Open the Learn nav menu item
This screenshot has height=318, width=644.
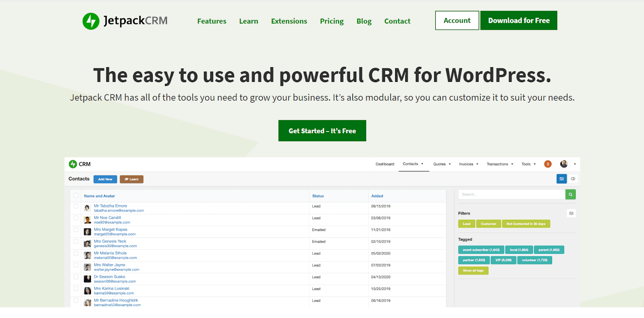pos(248,21)
